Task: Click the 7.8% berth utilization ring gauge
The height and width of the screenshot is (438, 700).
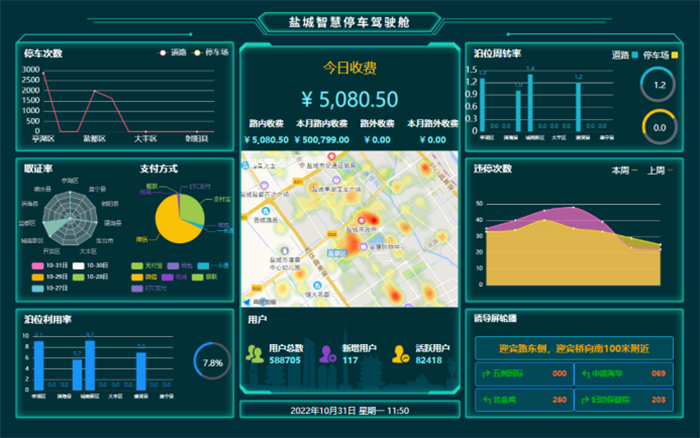Action: [211, 362]
